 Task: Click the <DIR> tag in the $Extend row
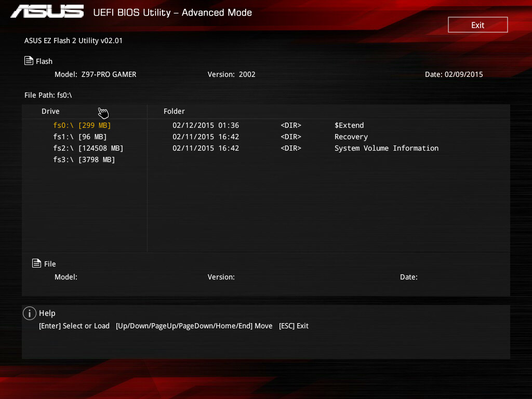click(x=291, y=125)
